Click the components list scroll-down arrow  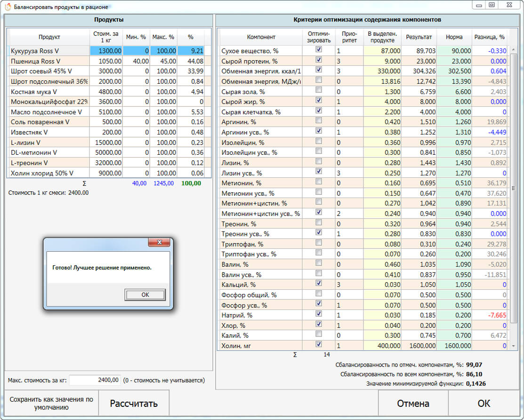[514, 346]
